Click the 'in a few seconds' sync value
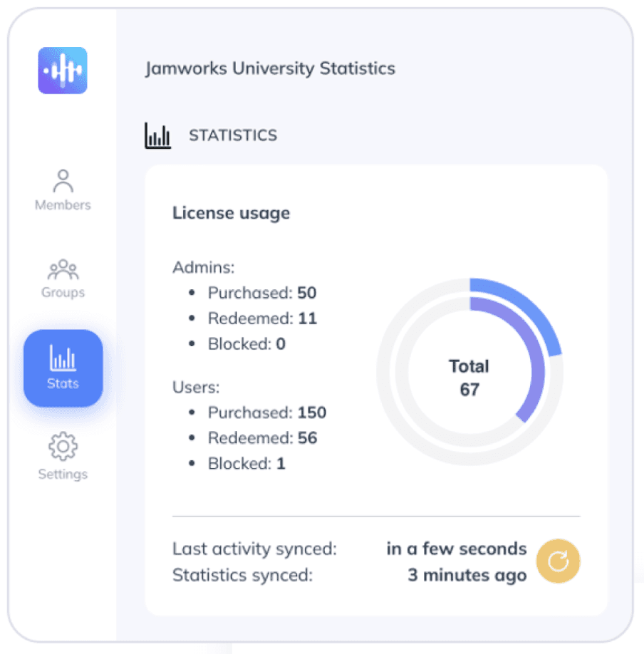 (457, 549)
